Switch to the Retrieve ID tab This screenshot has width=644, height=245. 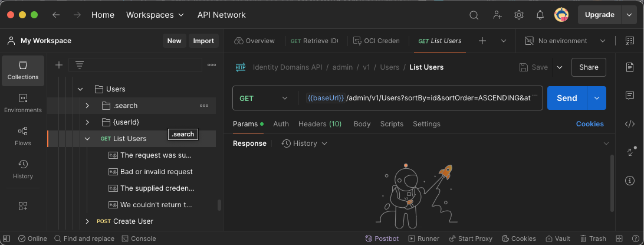click(x=314, y=41)
